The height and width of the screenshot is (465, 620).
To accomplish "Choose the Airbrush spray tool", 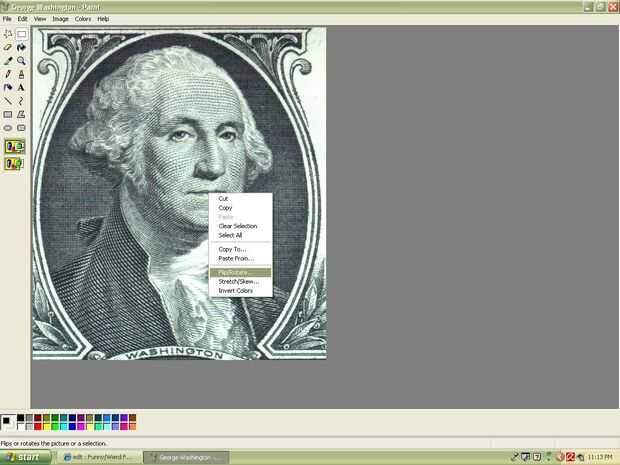I will (8, 87).
